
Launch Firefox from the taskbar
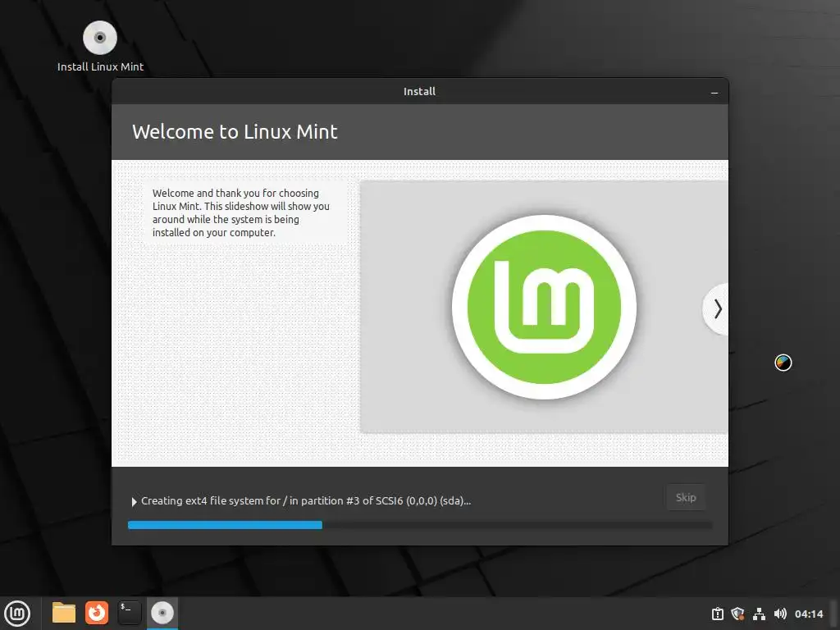(x=97, y=613)
